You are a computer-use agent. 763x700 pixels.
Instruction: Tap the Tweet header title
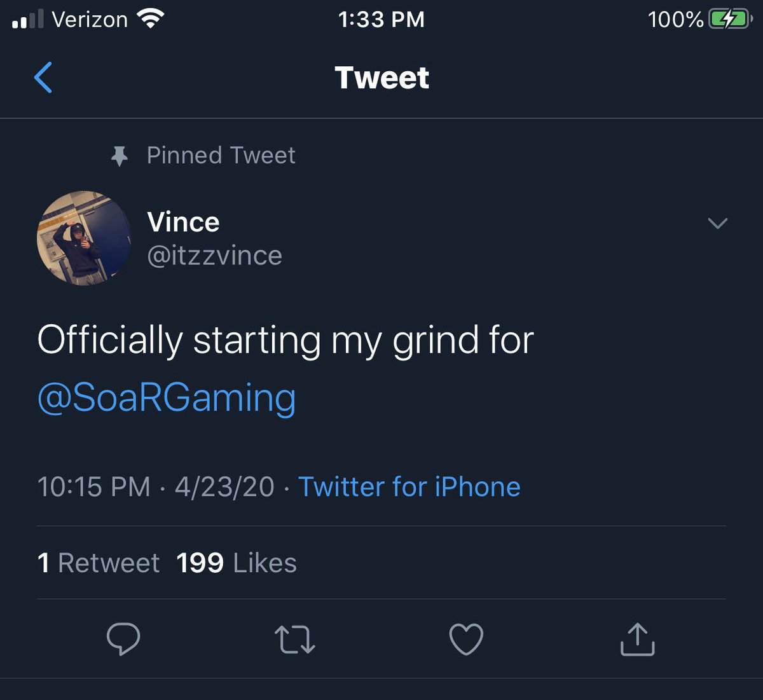tap(381, 78)
